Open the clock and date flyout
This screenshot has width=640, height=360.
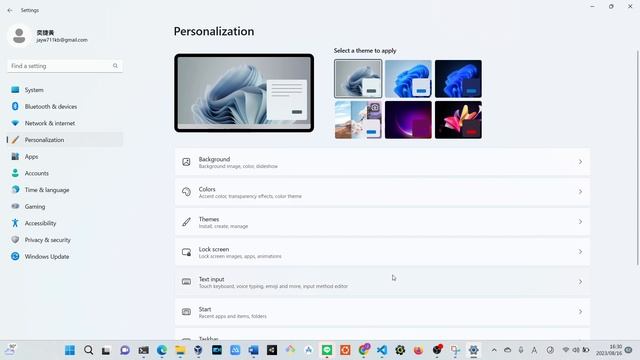pyautogui.click(x=609, y=350)
